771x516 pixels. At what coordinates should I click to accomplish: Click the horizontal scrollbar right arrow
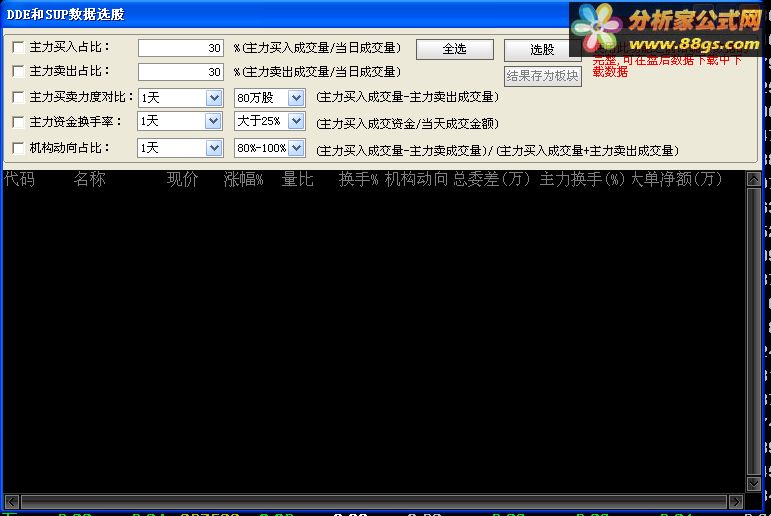point(736,502)
